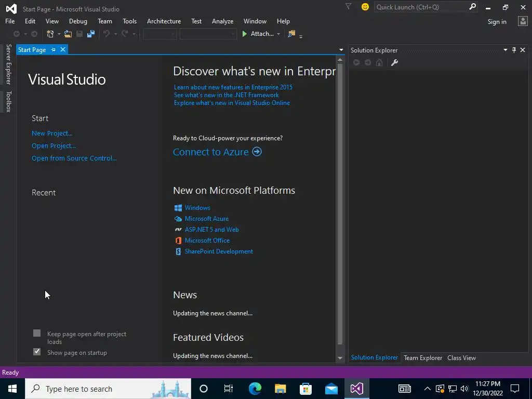The height and width of the screenshot is (399, 532).
Task: Open File Explorer from the taskbar
Action: [x=280, y=389]
